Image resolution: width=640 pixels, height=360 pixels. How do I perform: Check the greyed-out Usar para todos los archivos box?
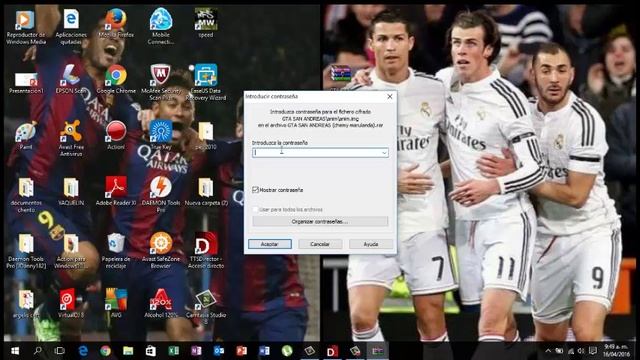(256, 209)
